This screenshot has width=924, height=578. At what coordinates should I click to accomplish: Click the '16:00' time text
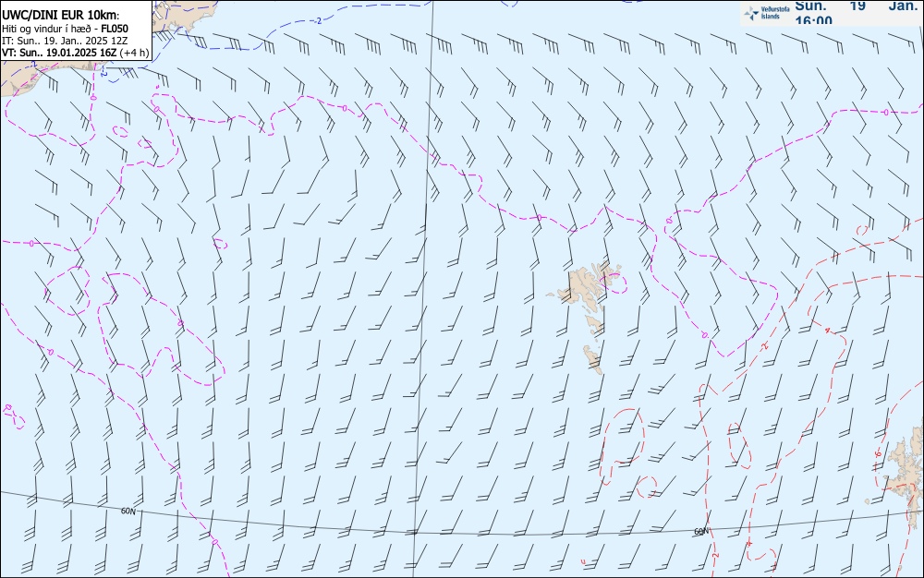pos(814,20)
